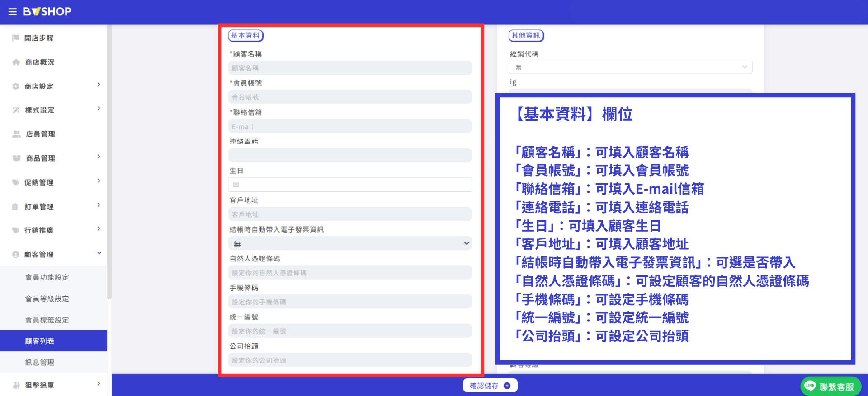Go to 商店概況 in sidebar
This screenshot has height=396, width=868.
(40, 62)
